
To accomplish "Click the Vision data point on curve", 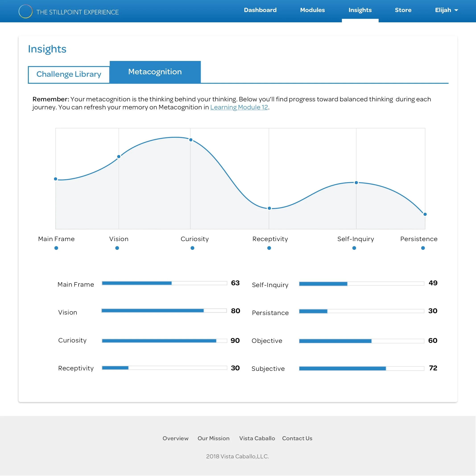I will click(119, 157).
